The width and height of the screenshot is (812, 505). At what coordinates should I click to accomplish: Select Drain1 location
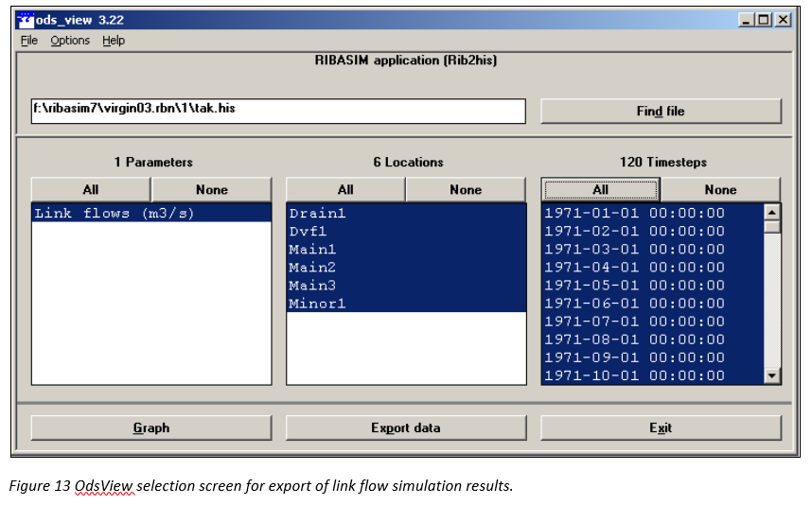[x=407, y=213]
